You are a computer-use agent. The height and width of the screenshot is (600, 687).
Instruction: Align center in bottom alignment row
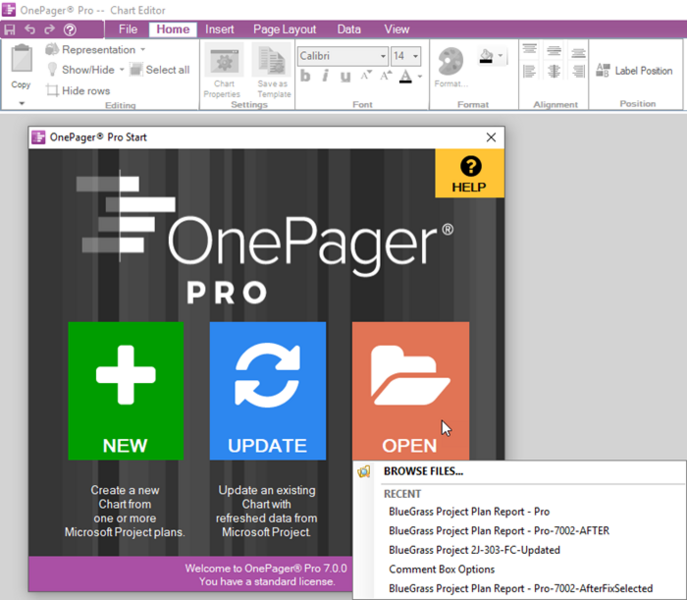click(554, 71)
